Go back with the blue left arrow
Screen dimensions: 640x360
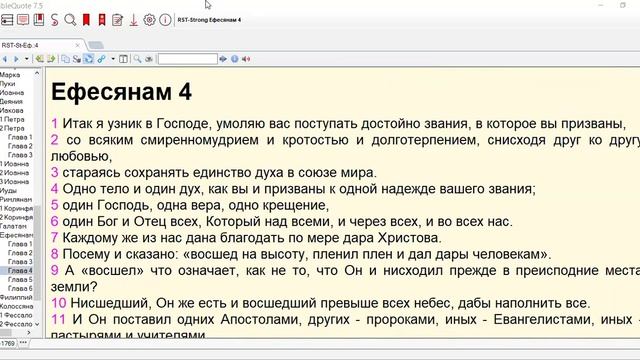[x=5, y=59]
